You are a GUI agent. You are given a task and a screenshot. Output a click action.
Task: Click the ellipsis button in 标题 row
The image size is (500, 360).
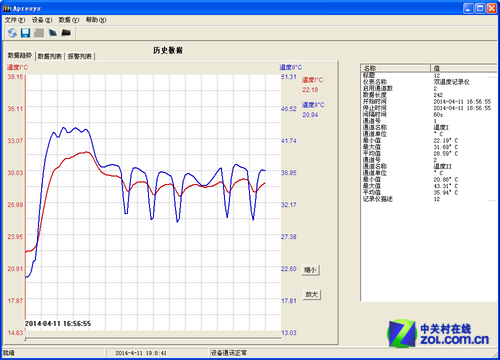coord(492,76)
